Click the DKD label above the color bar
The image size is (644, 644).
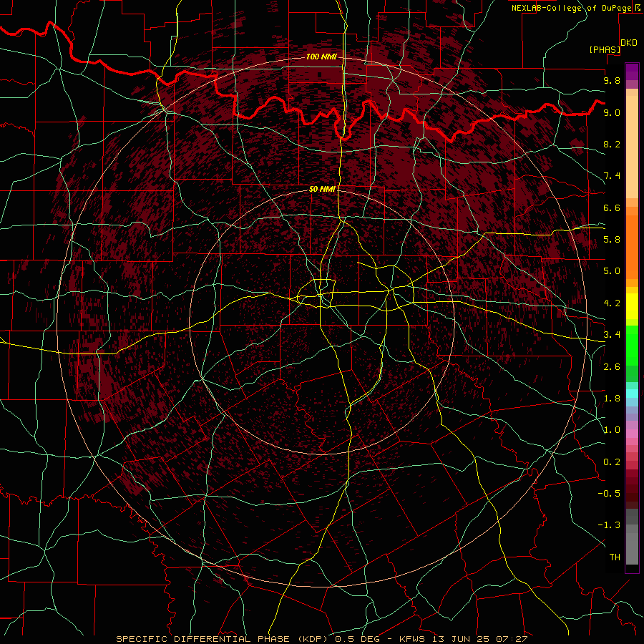pos(629,43)
